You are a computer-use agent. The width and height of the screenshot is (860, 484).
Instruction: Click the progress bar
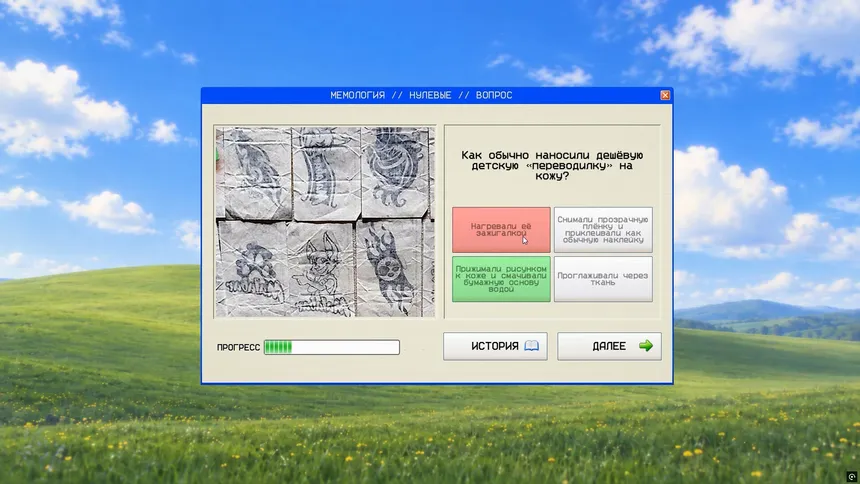(332, 347)
